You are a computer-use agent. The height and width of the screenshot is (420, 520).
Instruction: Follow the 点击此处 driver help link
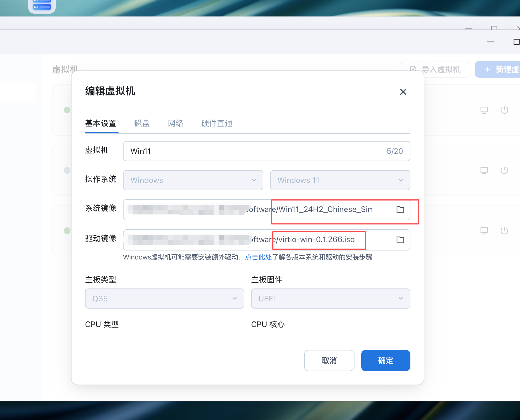point(258,257)
